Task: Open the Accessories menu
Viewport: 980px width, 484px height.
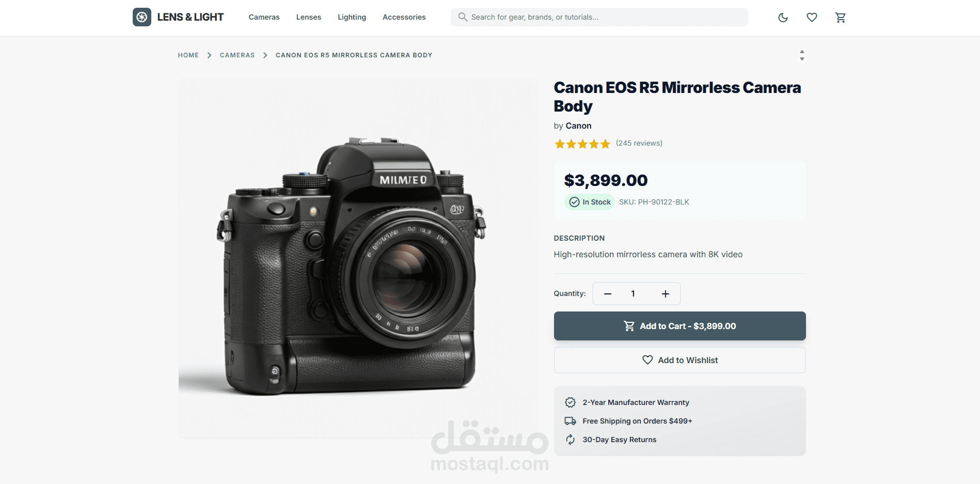Action: (x=404, y=17)
